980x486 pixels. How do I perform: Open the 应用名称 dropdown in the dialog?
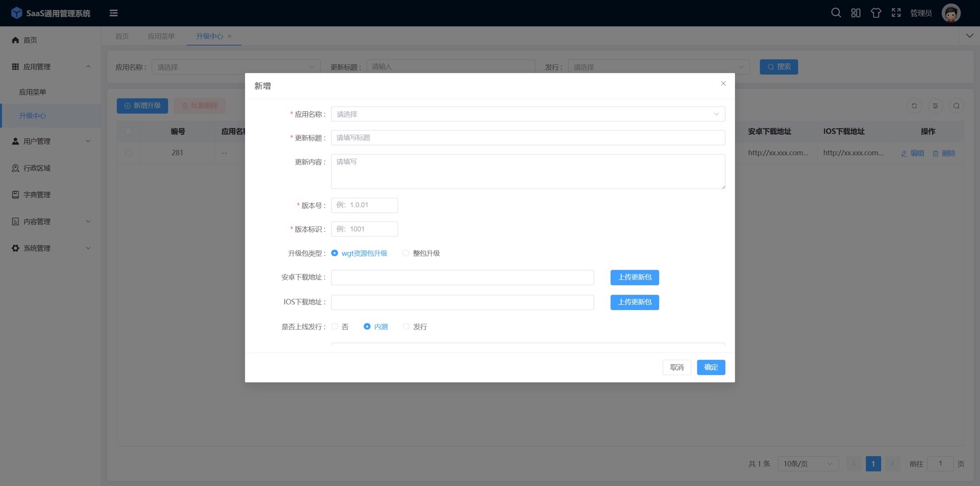pos(528,114)
